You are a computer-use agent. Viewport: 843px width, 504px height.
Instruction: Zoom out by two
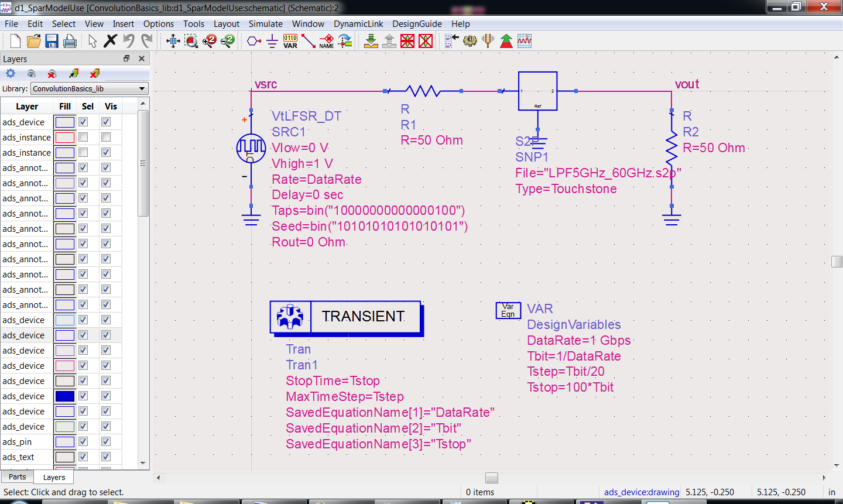[228, 41]
